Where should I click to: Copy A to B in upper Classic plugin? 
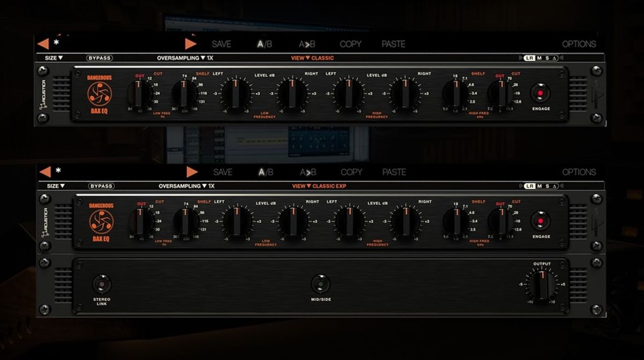click(x=307, y=44)
